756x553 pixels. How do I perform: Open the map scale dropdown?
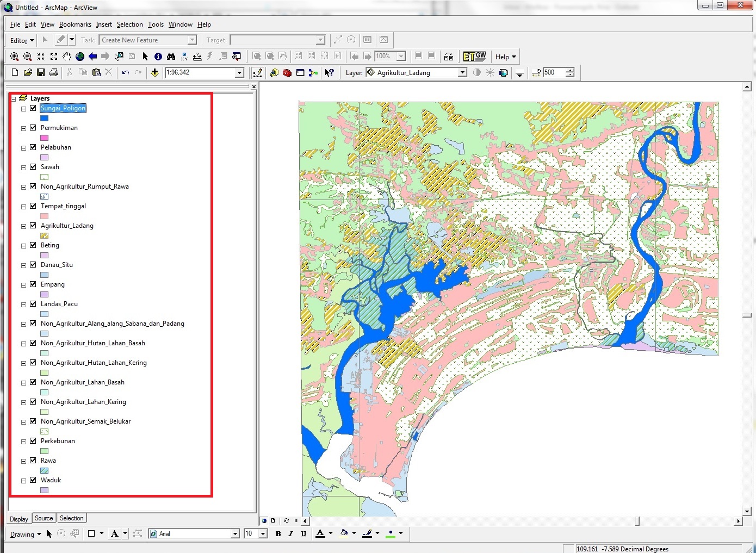[239, 73]
